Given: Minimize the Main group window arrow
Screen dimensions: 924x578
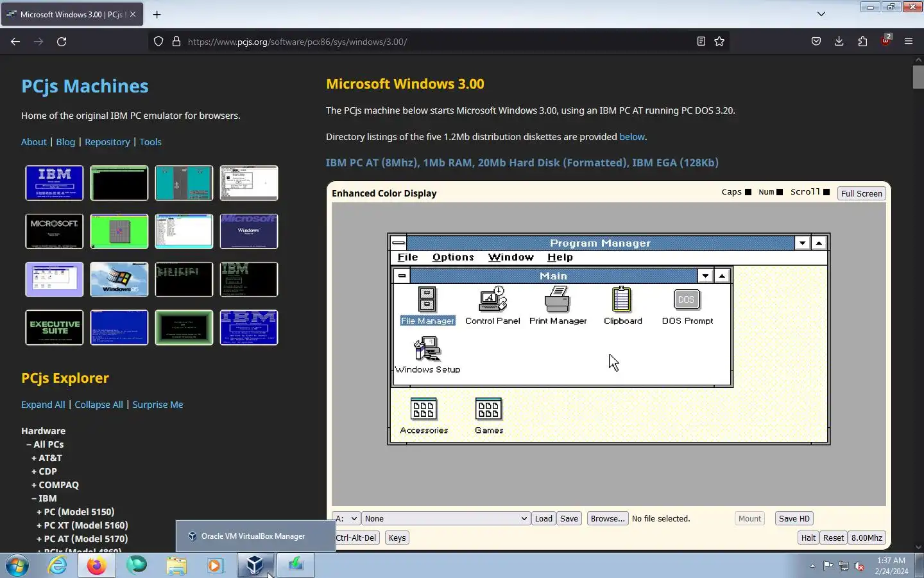Looking at the screenshot, I should (705, 276).
